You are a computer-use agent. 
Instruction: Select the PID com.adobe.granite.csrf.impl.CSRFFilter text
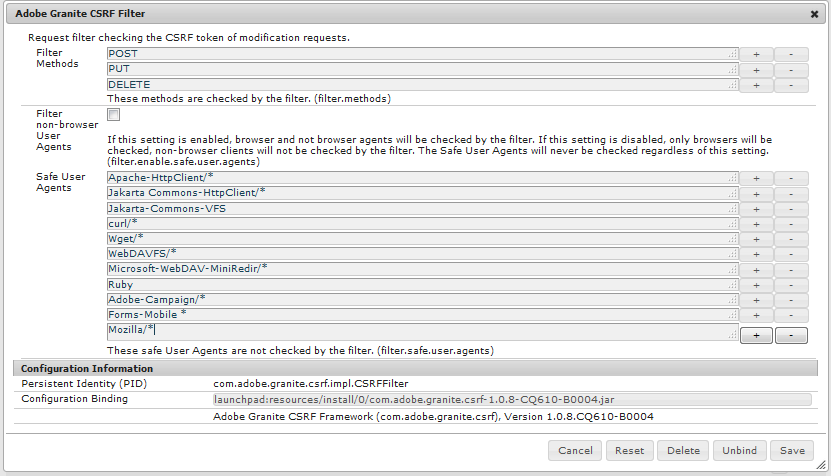(311, 383)
